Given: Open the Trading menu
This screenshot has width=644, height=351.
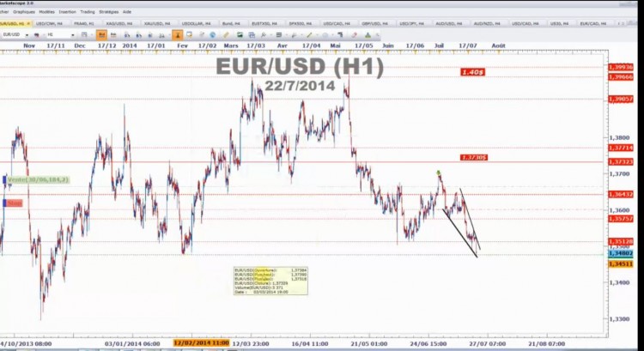Looking at the screenshot, I should click(x=87, y=12).
